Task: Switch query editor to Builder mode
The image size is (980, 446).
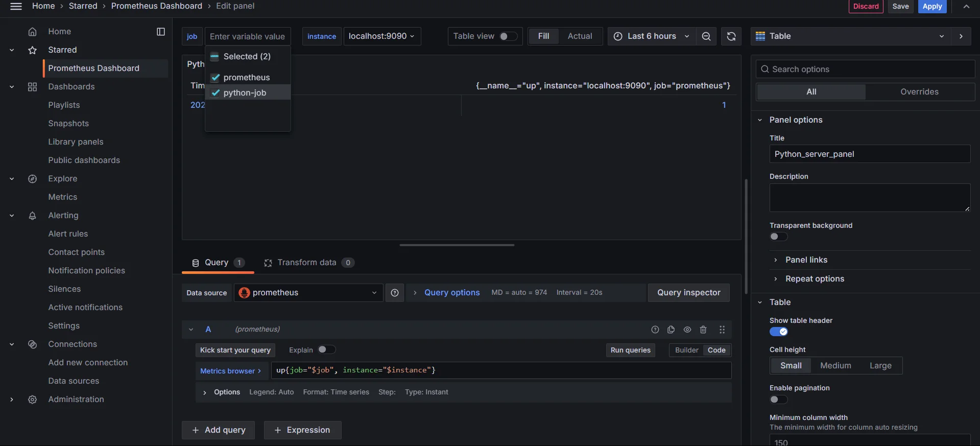Action: click(x=686, y=350)
